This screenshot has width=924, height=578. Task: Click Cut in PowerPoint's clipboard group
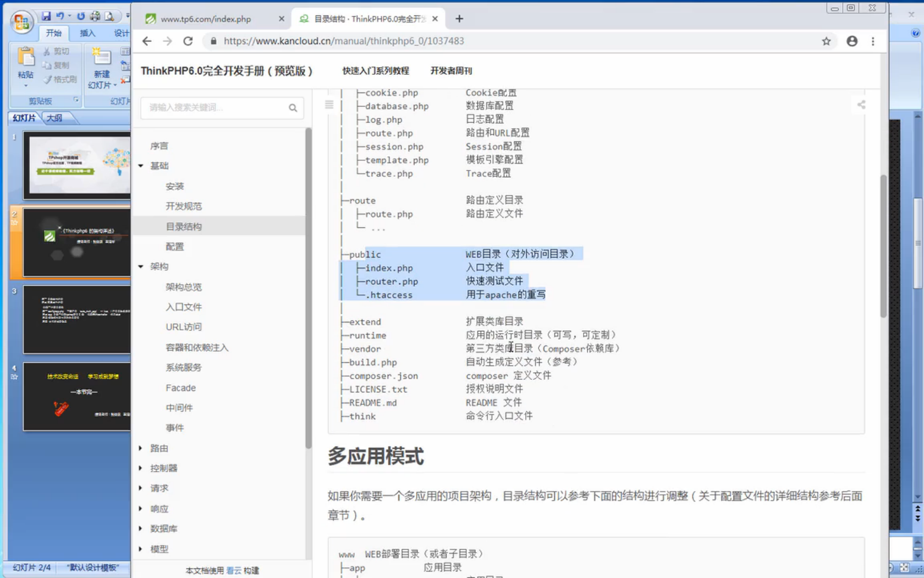coord(56,51)
